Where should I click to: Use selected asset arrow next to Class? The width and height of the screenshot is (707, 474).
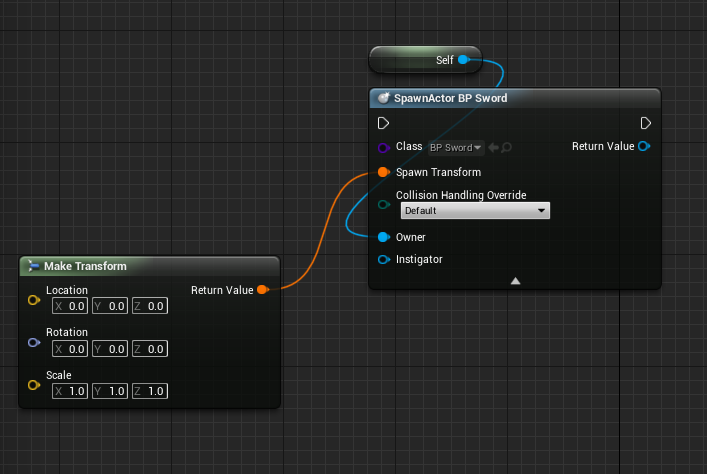494,147
